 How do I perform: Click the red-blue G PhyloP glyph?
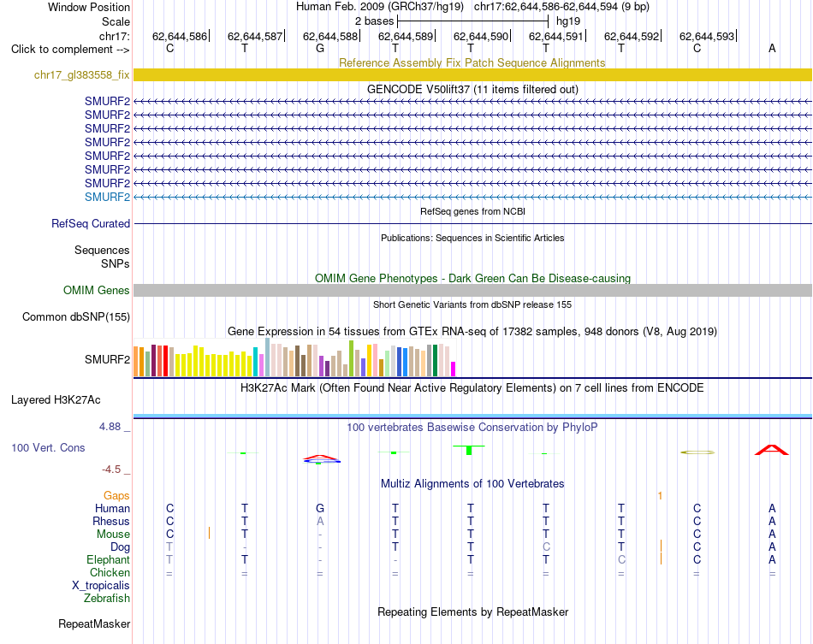tap(322, 459)
